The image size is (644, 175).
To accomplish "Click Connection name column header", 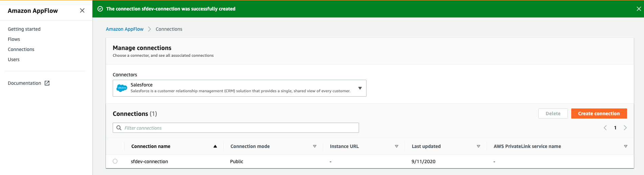I will [151, 146].
